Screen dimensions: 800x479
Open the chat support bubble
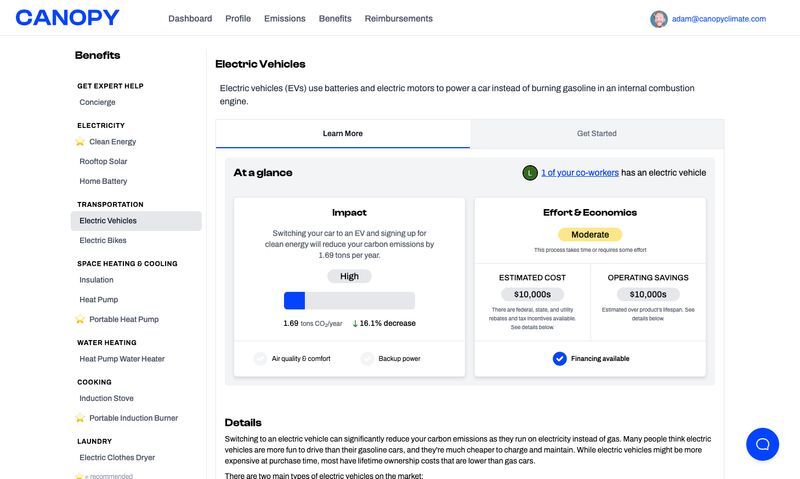tap(762, 443)
